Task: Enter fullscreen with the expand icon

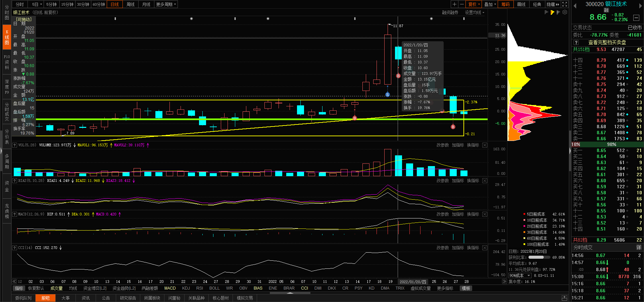Action: 565,4
